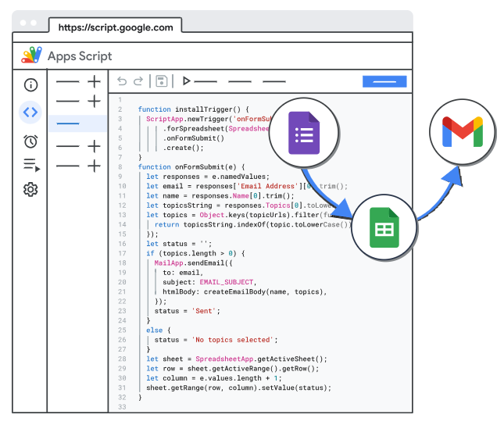Image resolution: width=504 pixels, height=436 pixels.
Task: Click "status = 'Sent';" on line 23
Action: pos(187,311)
